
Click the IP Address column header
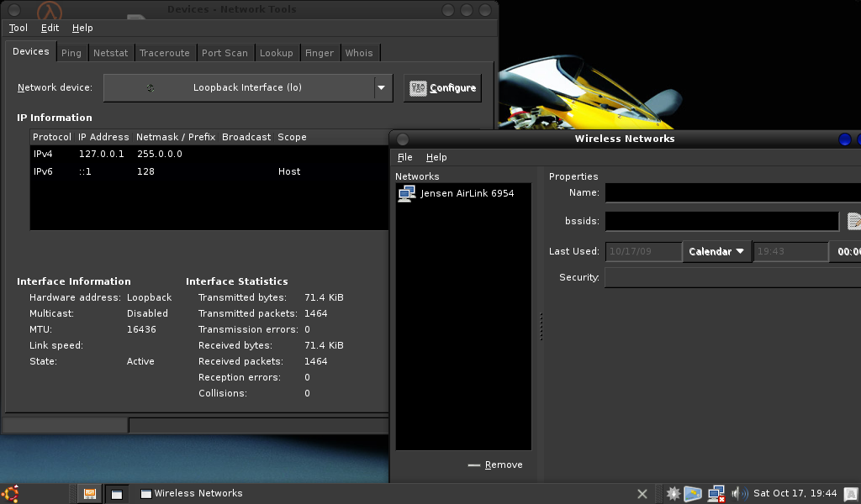(x=103, y=137)
